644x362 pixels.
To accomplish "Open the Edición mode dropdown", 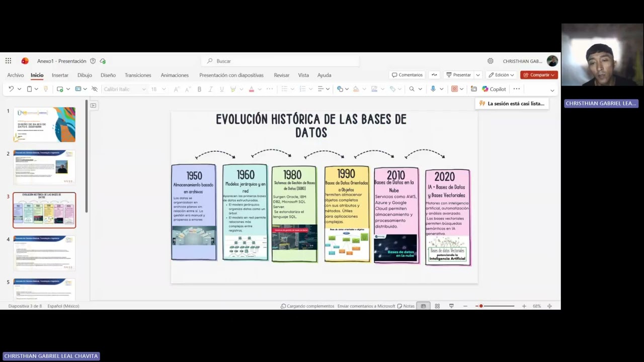I will click(x=501, y=75).
